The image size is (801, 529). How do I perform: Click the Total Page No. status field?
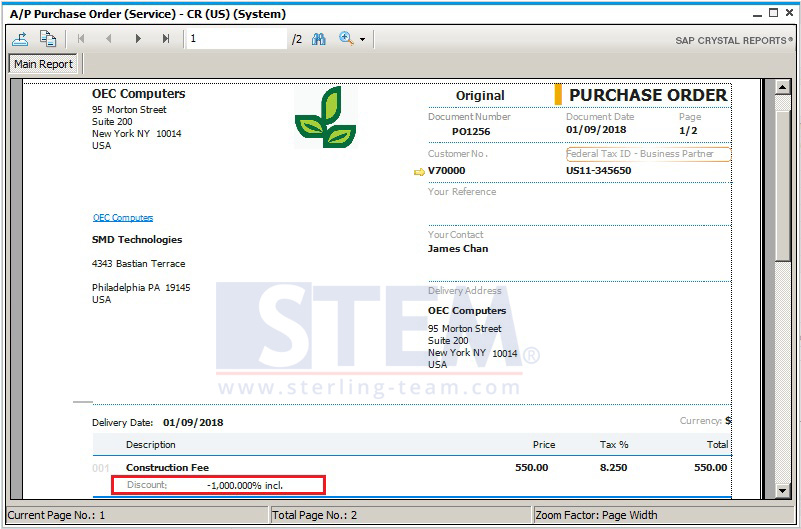click(400, 515)
